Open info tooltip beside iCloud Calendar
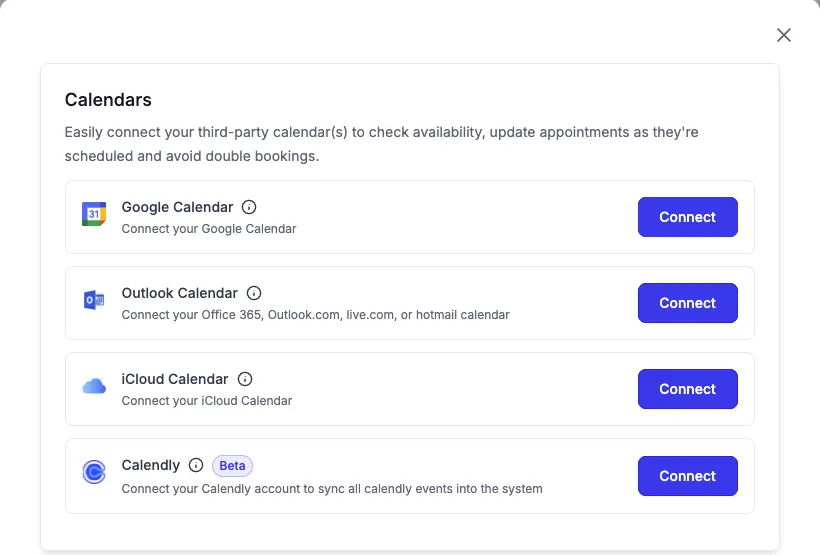The image size is (820, 555). click(x=245, y=379)
